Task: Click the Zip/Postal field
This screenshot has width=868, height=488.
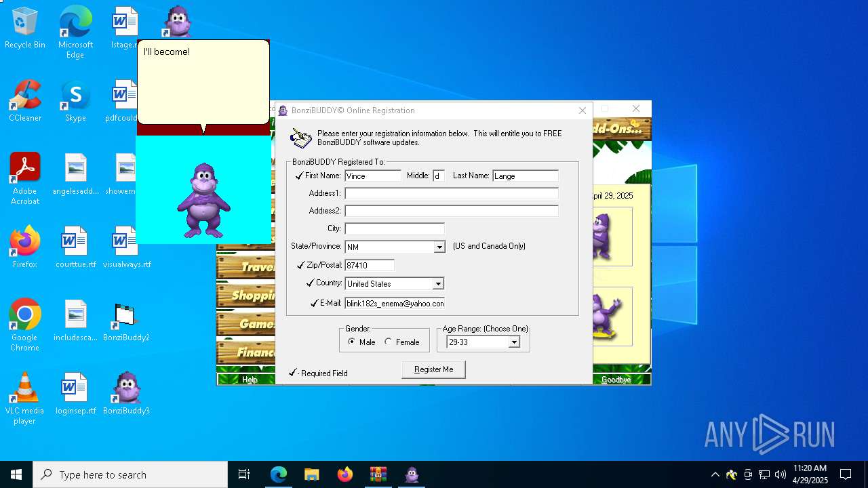Action: pos(370,265)
